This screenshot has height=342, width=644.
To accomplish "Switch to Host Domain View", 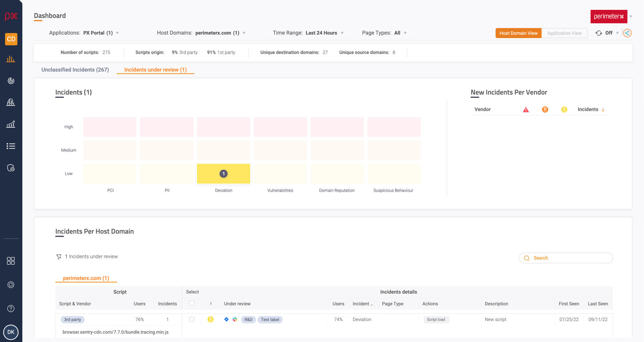I will click(519, 33).
